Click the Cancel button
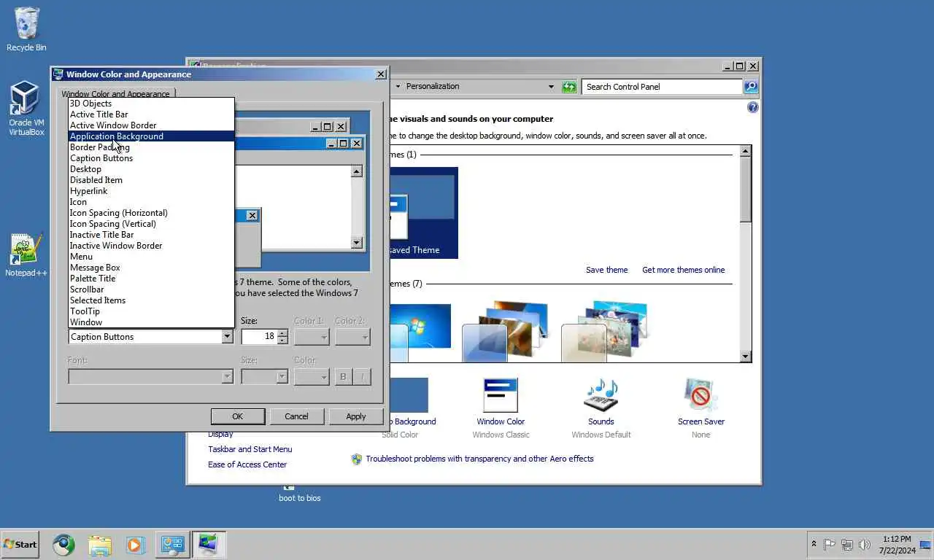 (296, 416)
